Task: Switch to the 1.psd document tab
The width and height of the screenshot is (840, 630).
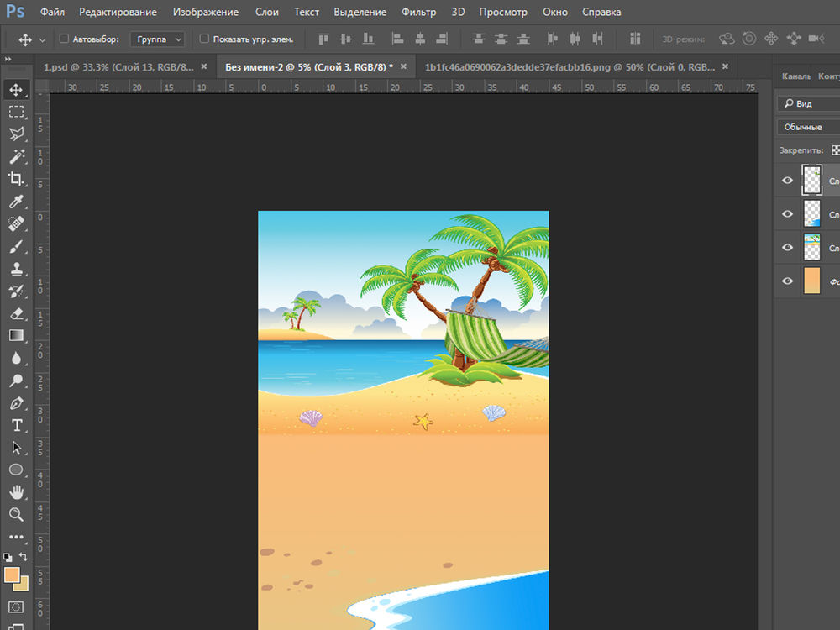Action: [118, 67]
